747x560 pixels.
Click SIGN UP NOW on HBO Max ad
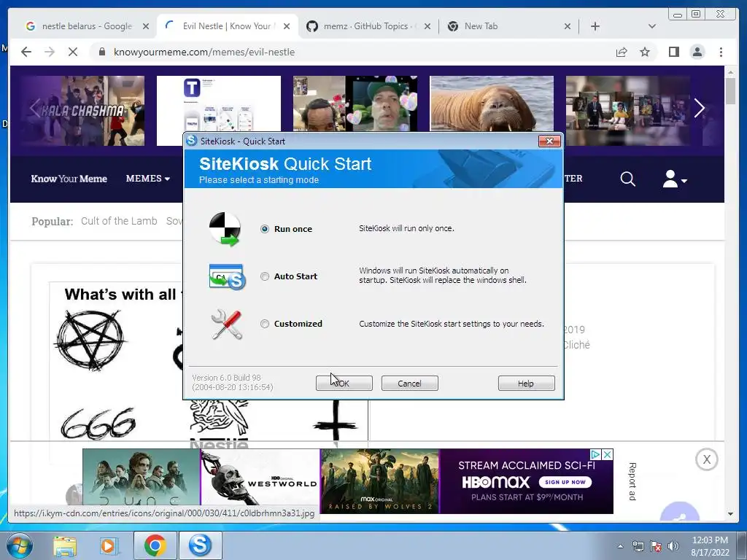[565, 482]
